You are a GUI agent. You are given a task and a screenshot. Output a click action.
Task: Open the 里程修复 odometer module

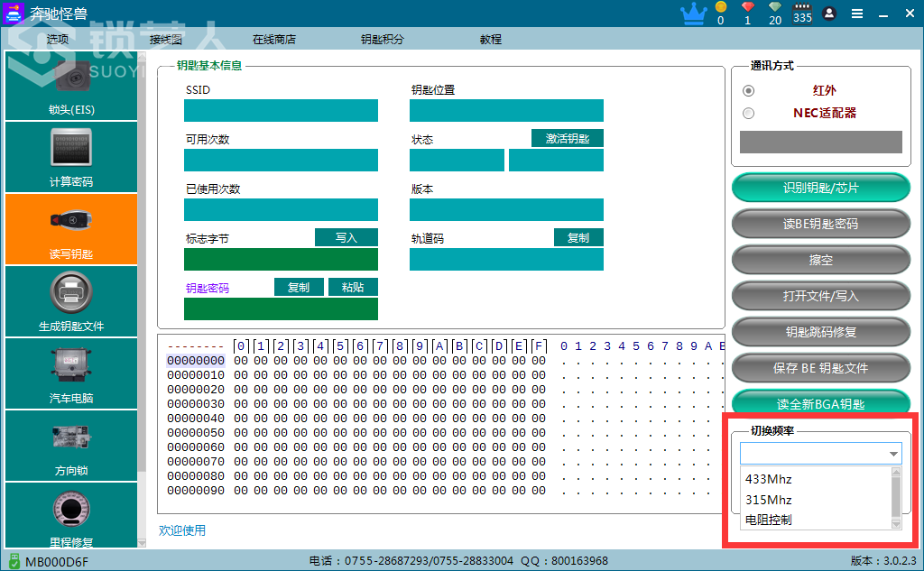pos(71,515)
